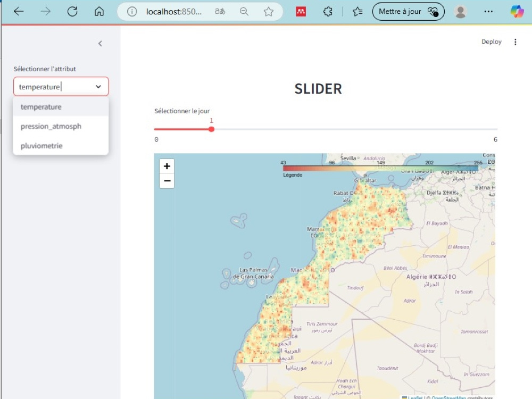The width and height of the screenshot is (532, 399).
Task: Open the Extensions puzzle icon
Action: (328, 12)
